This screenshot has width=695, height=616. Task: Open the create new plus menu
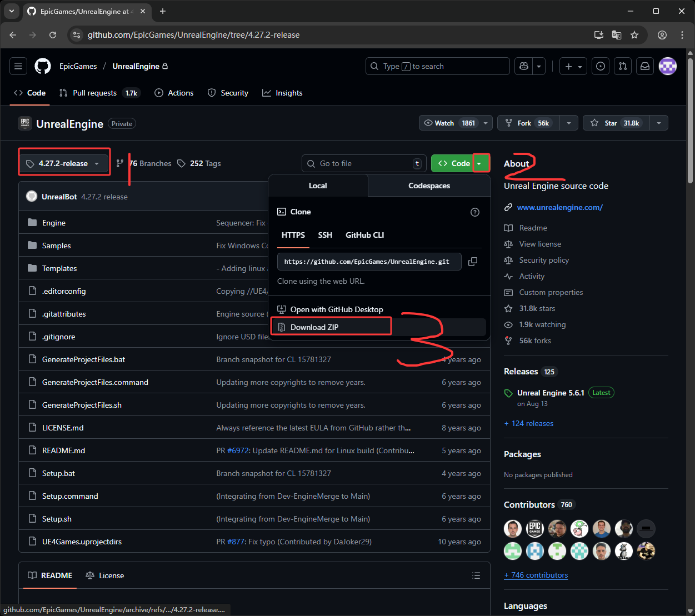573,66
